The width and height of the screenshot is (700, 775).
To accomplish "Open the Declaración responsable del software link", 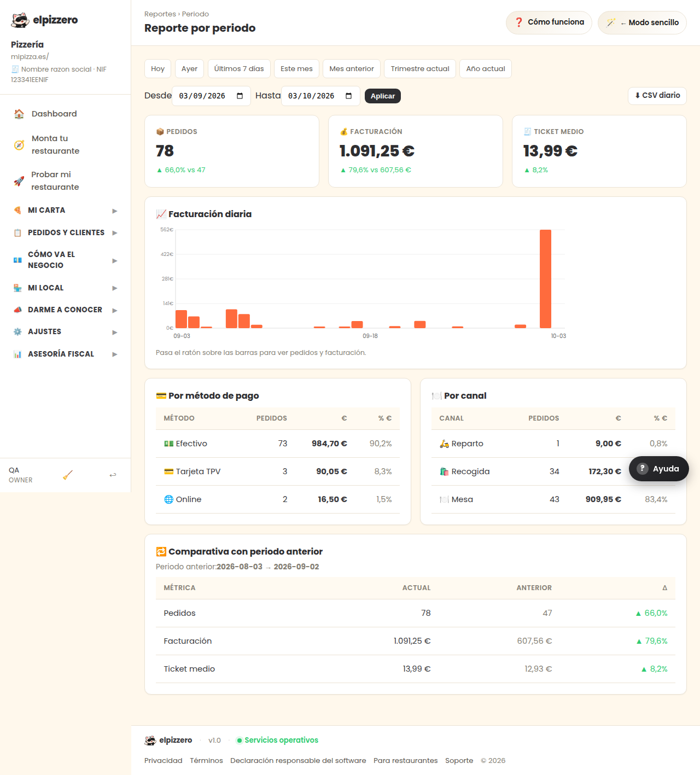I will click(x=298, y=760).
